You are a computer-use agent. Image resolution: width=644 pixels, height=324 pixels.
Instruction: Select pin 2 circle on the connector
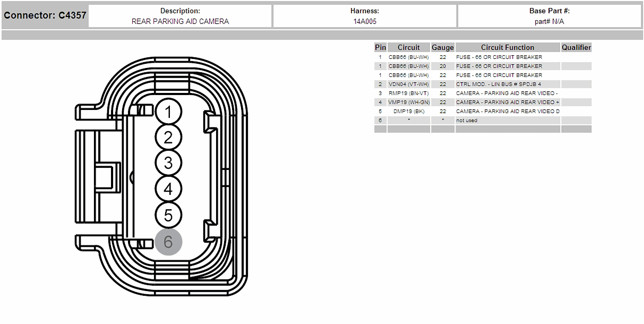168,138
